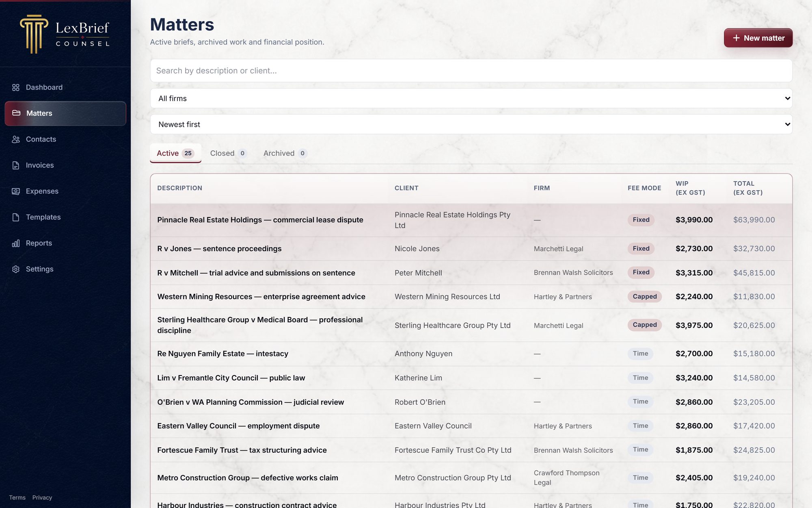
Task: Click client name Peter Mitchell
Action: click(x=418, y=273)
